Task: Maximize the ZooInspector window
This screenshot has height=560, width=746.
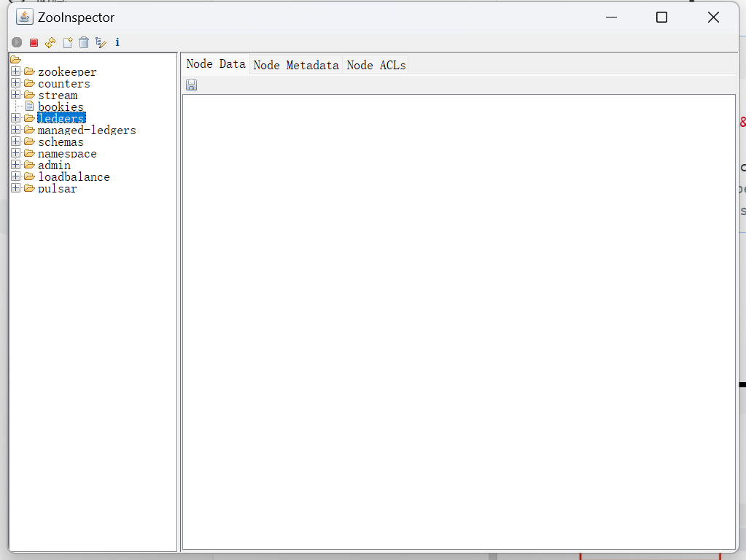Action: (661, 17)
